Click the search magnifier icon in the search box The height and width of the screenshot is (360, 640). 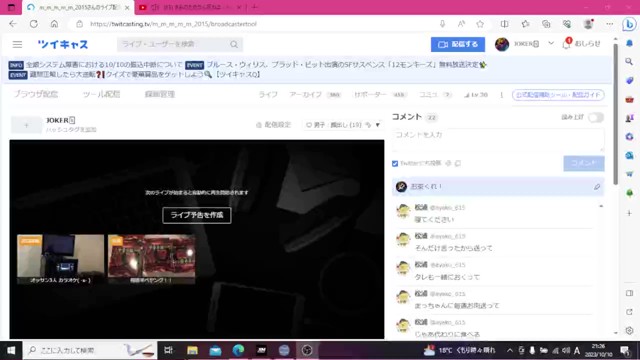point(234,44)
